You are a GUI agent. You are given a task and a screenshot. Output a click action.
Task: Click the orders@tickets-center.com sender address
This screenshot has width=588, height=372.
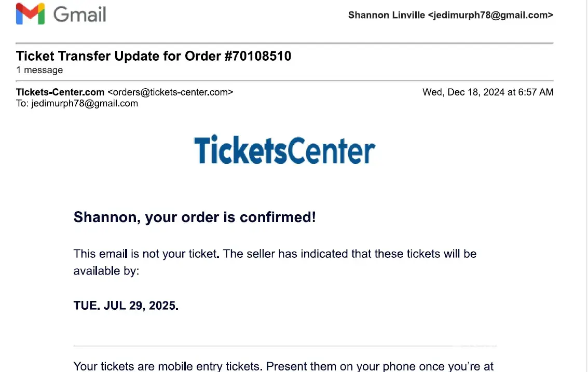tap(170, 92)
